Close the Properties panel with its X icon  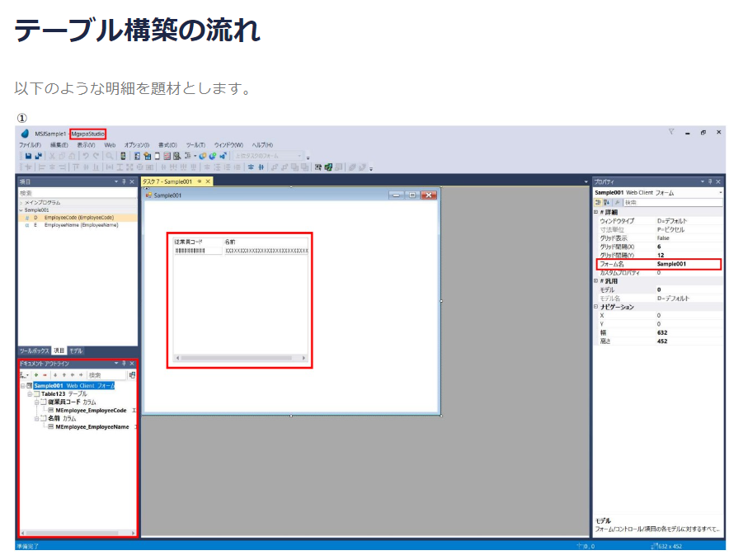coord(719,181)
